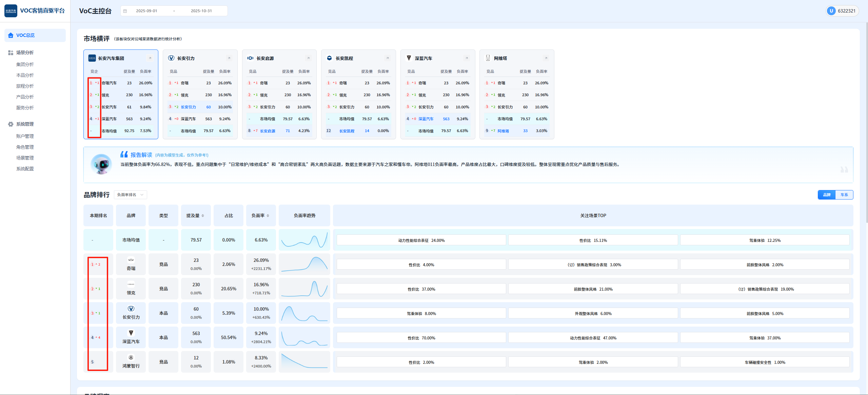Click the 长安启源 card expand arrow icon
Screen dimensions: 868x395
point(308,58)
